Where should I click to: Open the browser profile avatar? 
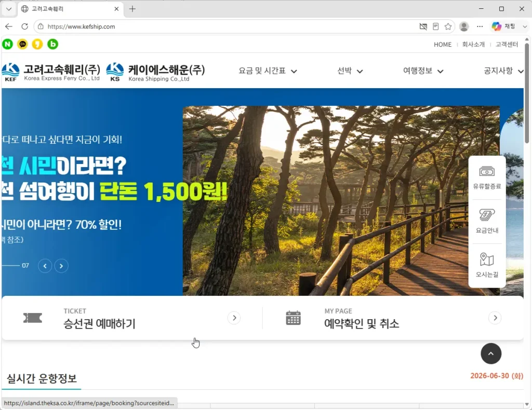click(x=464, y=26)
